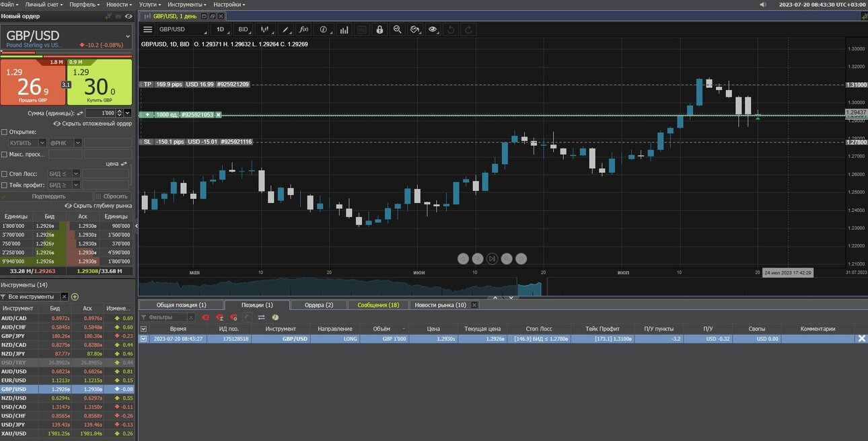Switch to the Сообщения (18) tab
Viewport: 868px width, 441px height.
[378, 305]
